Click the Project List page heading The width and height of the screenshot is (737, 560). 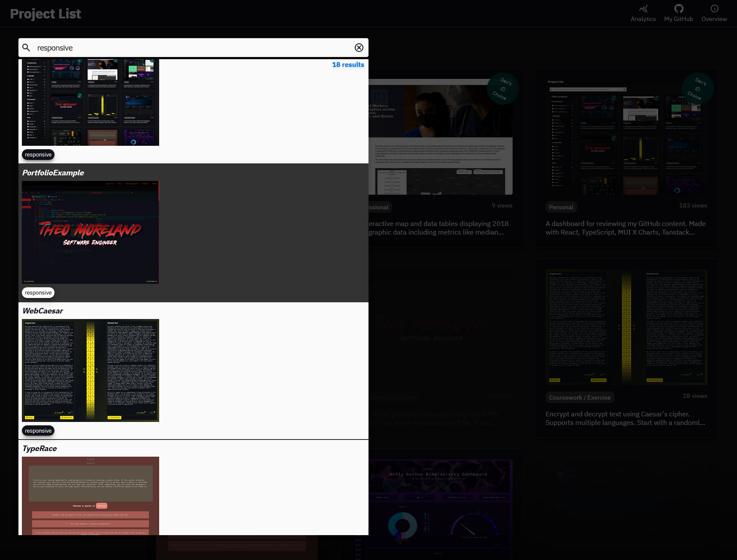pos(45,14)
